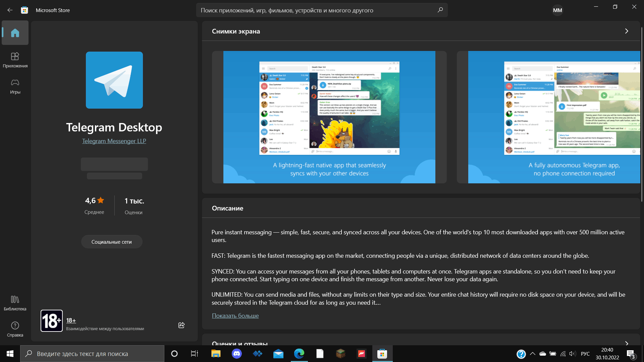
Task: Show hidden tray icons chevron
Action: [533, 354]
